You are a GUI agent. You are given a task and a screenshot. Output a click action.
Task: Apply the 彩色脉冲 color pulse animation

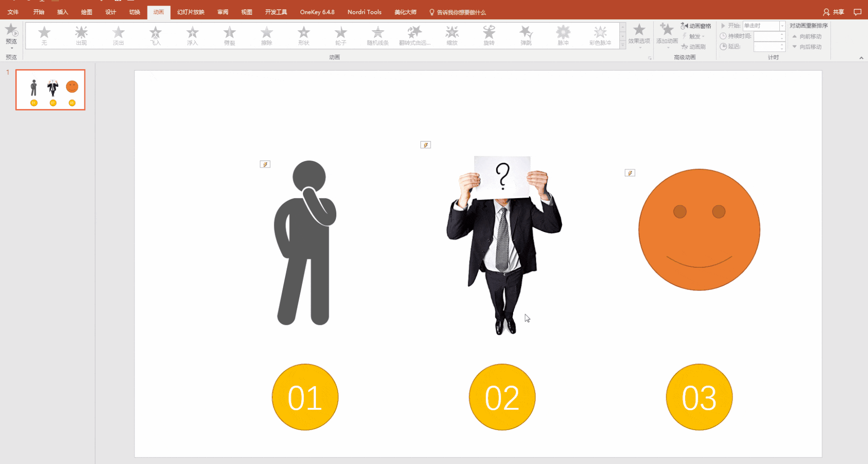(600, 35)
